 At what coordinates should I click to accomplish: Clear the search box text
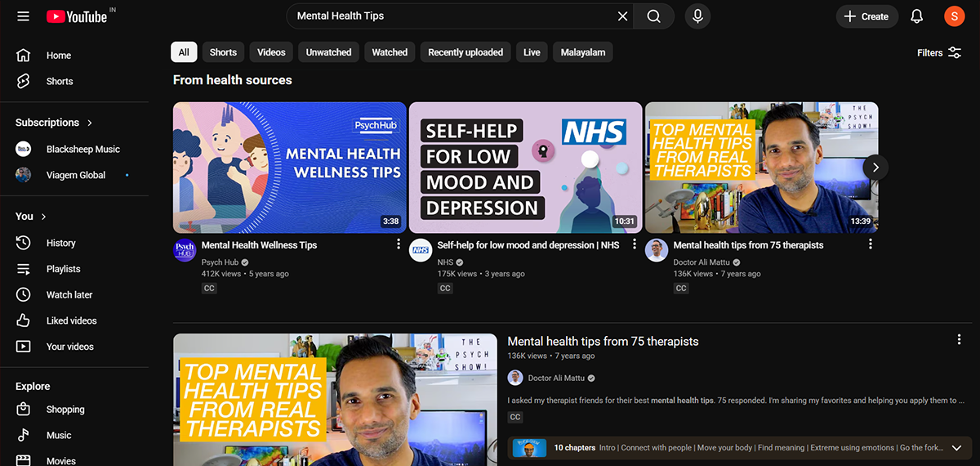pos(623,16)
